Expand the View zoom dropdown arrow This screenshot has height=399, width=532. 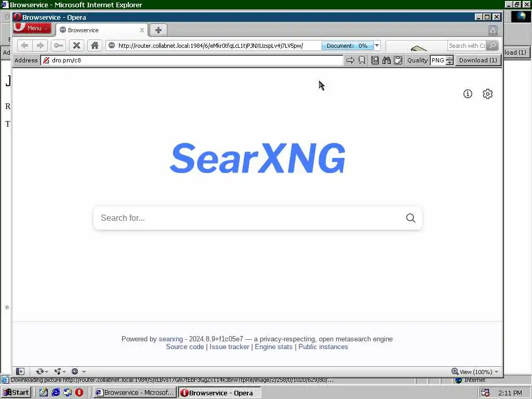[x=497, y=372]
